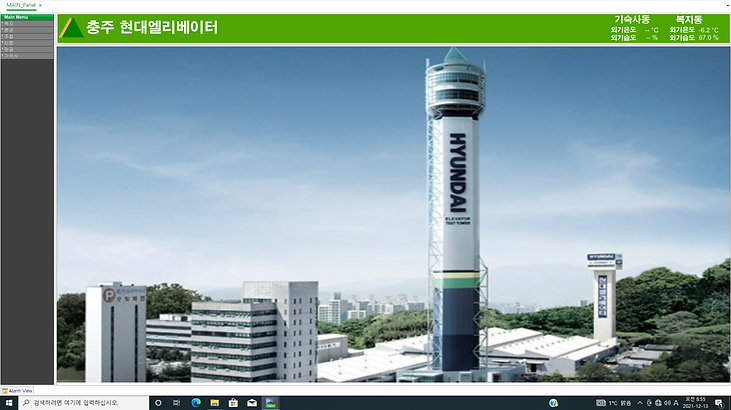Image resolution: width=731 pixels, height=410 pixels.
Task: Expand the hidden system tray icons chevron
Action: [x=640, y=403]
